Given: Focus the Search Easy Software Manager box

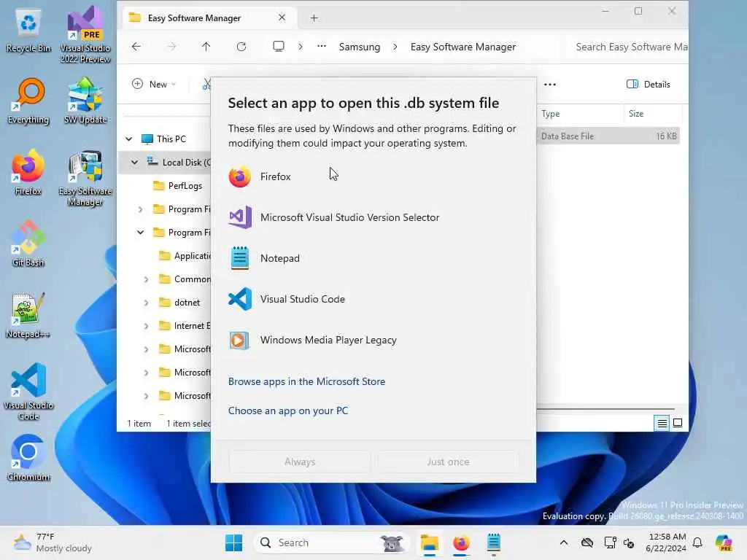Looking at the screenshot, I should [627, 47].
